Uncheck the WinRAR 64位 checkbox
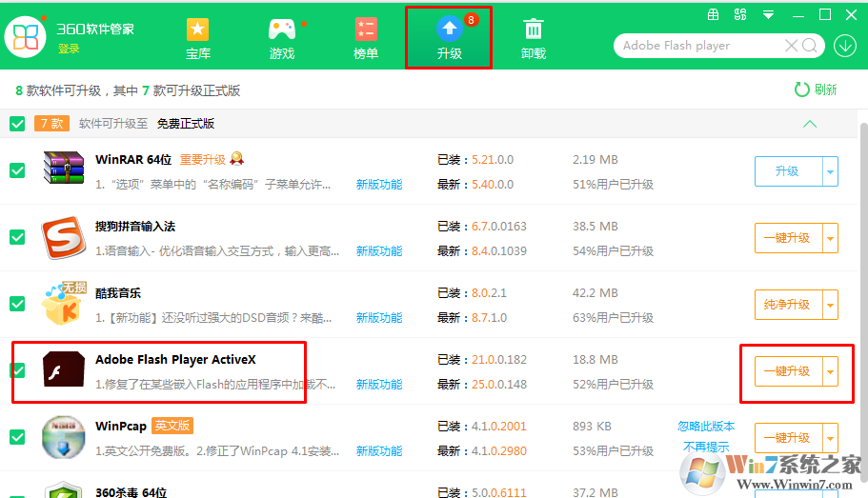868x498 pixels. (17, 170)
